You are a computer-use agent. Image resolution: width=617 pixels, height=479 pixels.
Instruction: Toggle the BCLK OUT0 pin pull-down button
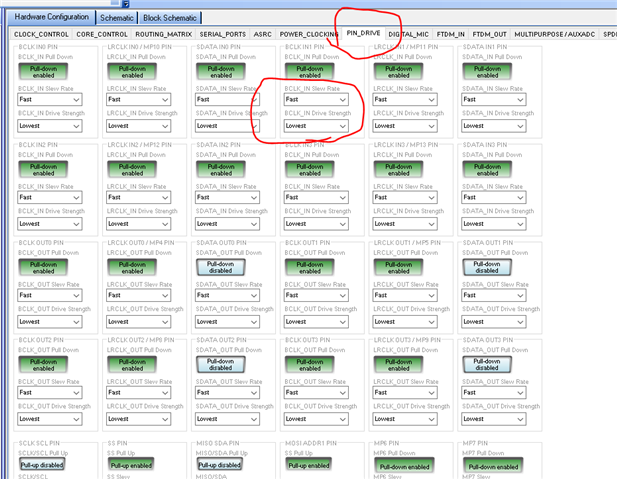pos(43,268)
